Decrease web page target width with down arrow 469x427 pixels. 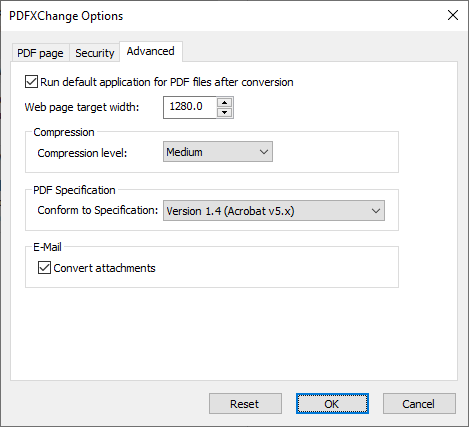pyautogui.click(x=225, y=113)
